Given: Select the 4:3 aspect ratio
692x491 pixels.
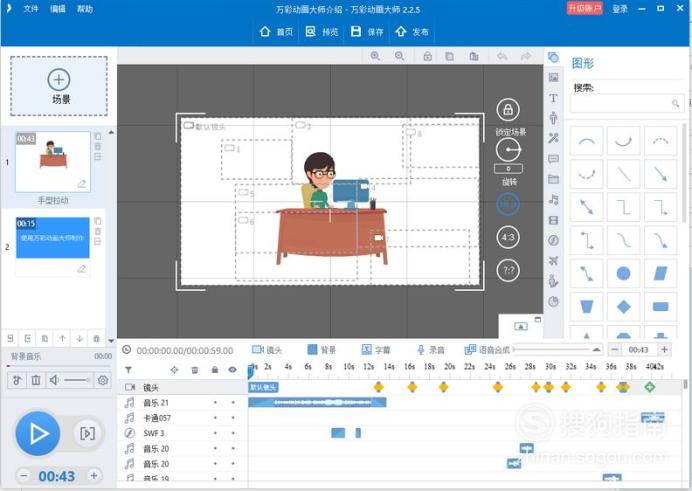Looking at the screenshot, I should coord(508,237).
